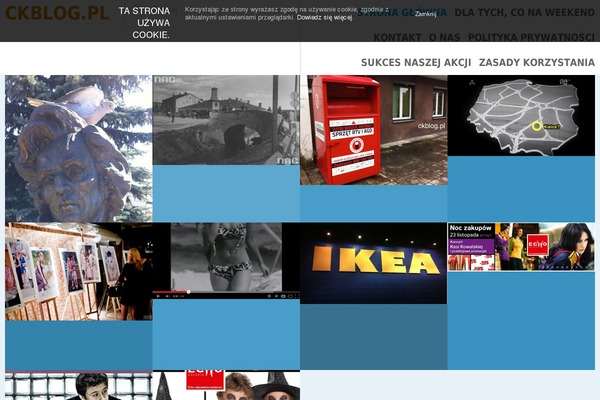This screenshot has width=600, height=400.
Task: Open Sukces Naszej Akcji page
Action: click(x=416, y=62)
